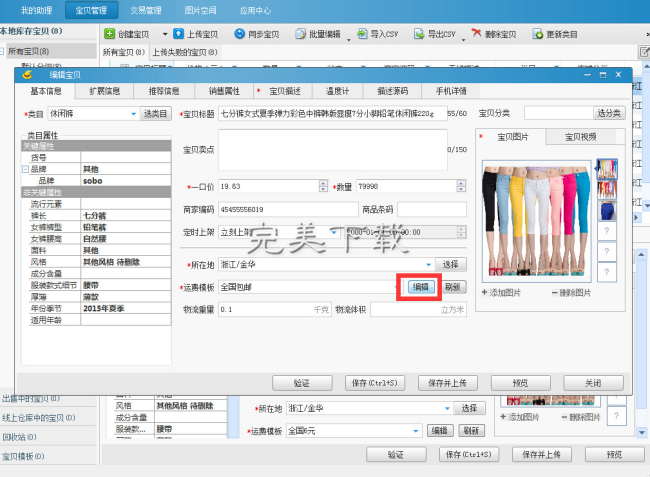Click the 年份季节 2015年夏季 value
The image size is (650, 477).
coord(126,309)
